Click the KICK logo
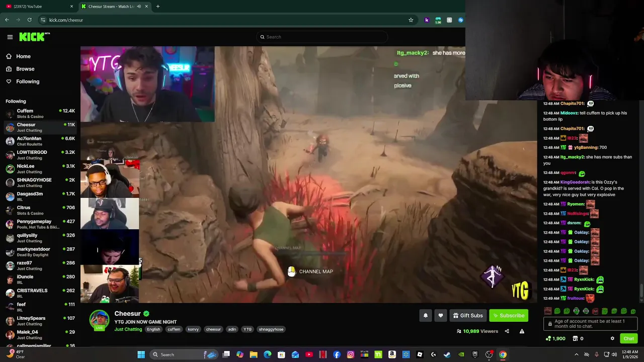This screenshot has height=362, width=644. pos(34,37)
